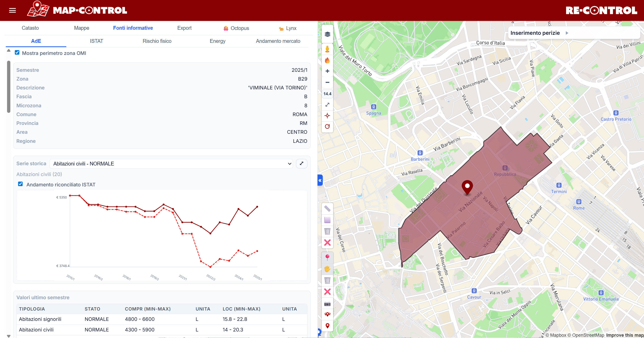Open the Serie storica dropdown
This screenshot has height=338, width=644.
pyautogui.click(x=171, y=164)
